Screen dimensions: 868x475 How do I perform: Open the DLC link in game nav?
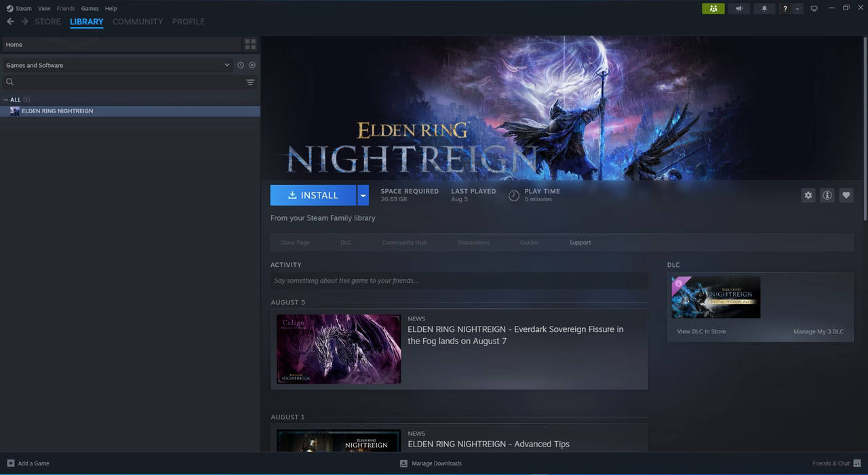point(346,243)
